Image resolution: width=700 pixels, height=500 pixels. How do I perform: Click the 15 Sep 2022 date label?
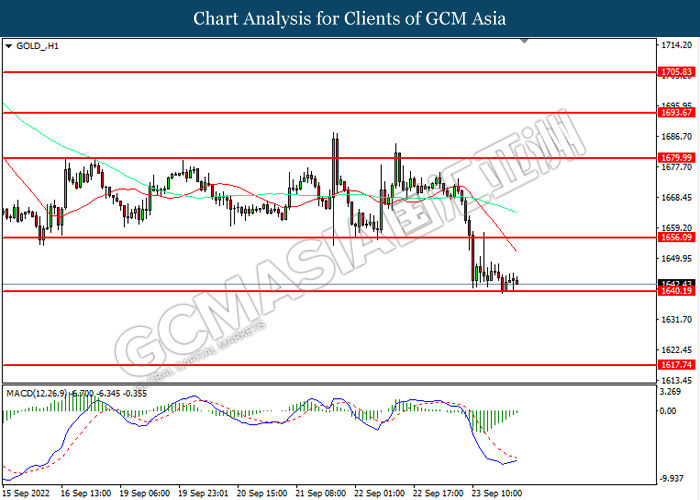pos(26,493)
